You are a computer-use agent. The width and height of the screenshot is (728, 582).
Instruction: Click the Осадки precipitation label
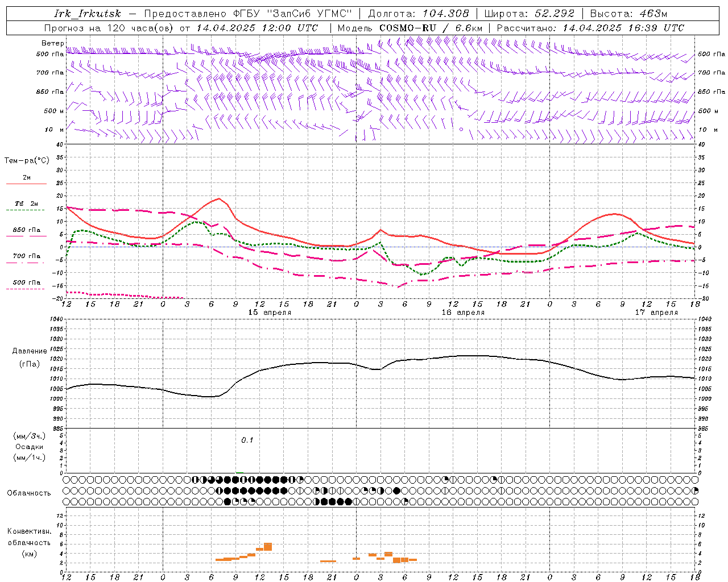pos(30,447)
